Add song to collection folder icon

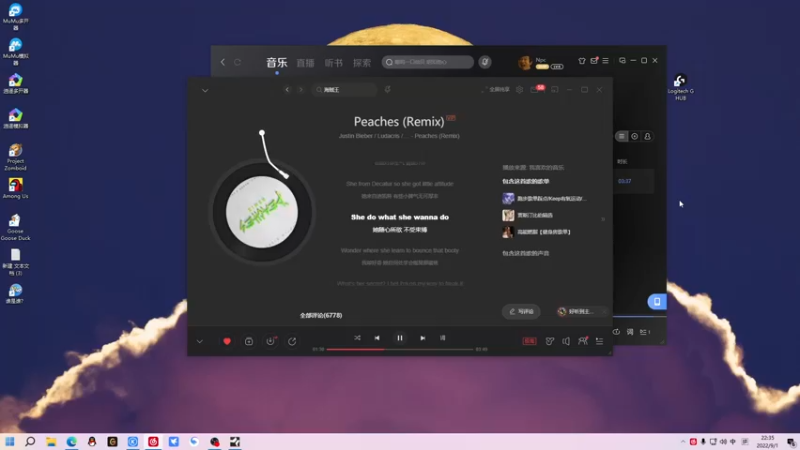[x=249, y=341]
